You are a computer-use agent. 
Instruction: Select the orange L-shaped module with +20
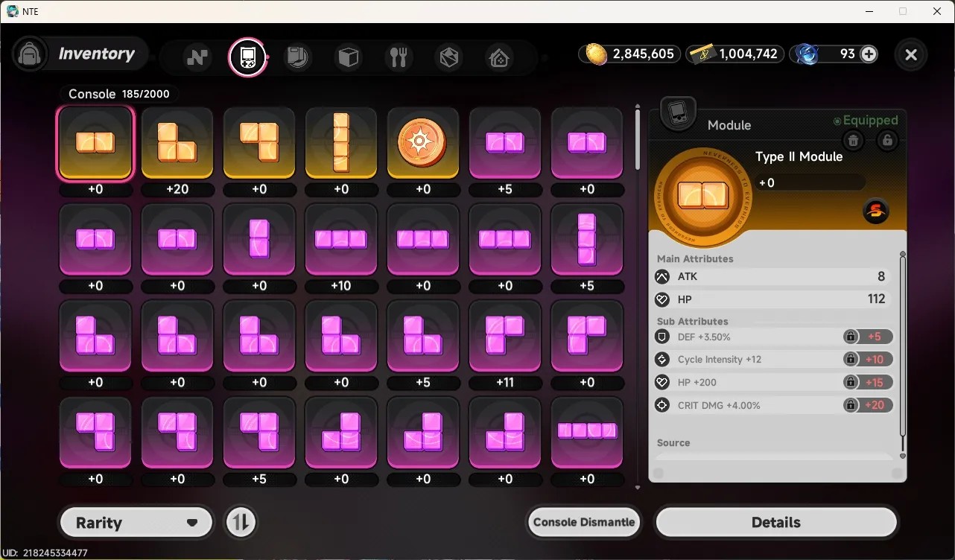pyautogui.click(x=177, y=142)
